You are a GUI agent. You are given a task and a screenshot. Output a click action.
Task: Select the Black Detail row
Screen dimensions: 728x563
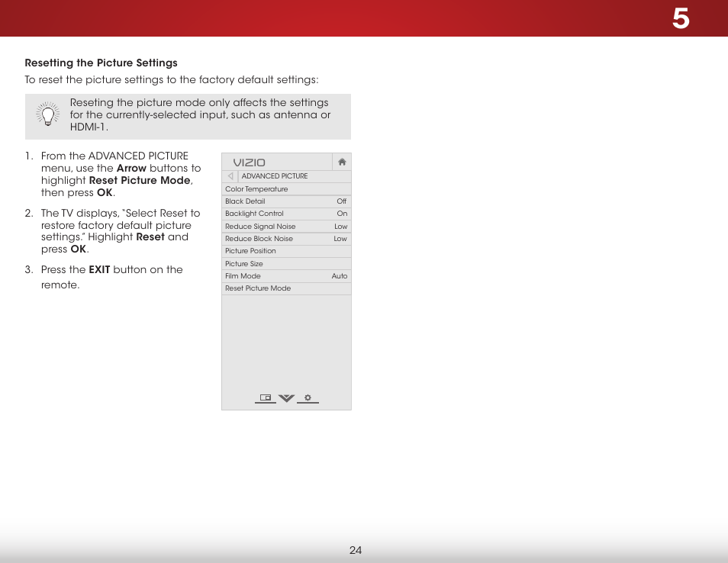[286, 201]
